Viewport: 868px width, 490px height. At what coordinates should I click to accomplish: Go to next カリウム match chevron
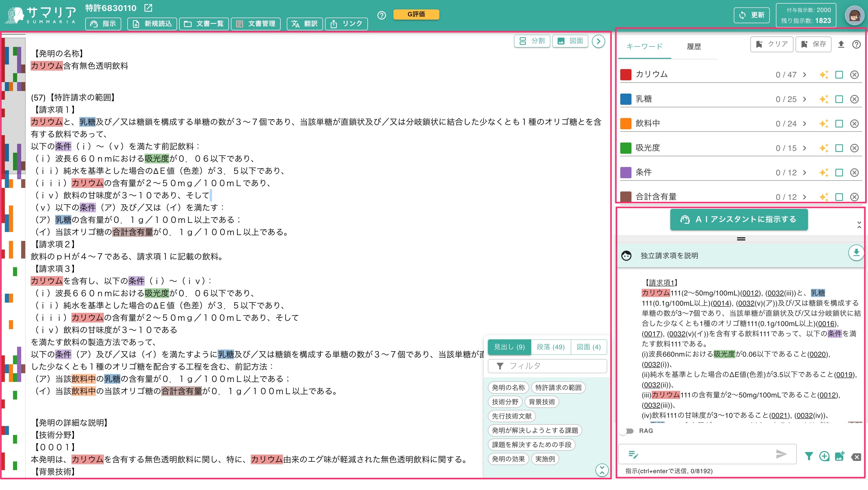(x=805, y=75)
